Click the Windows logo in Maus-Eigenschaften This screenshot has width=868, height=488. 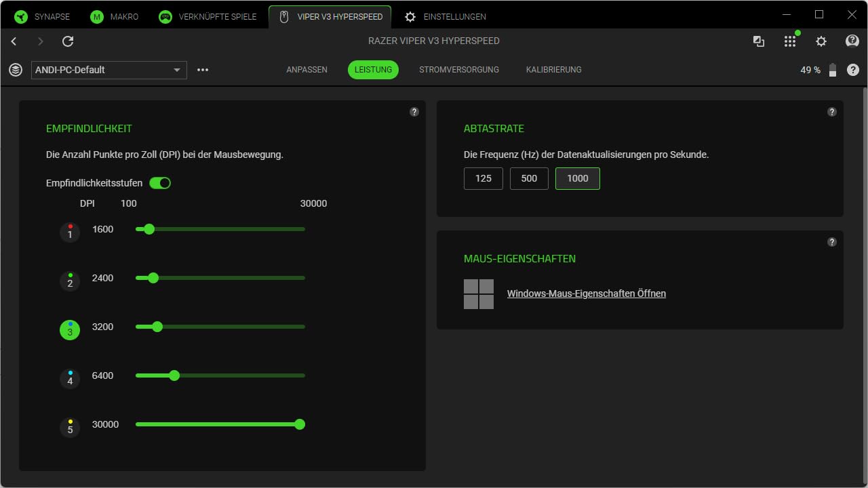click(x=479, y=294)
